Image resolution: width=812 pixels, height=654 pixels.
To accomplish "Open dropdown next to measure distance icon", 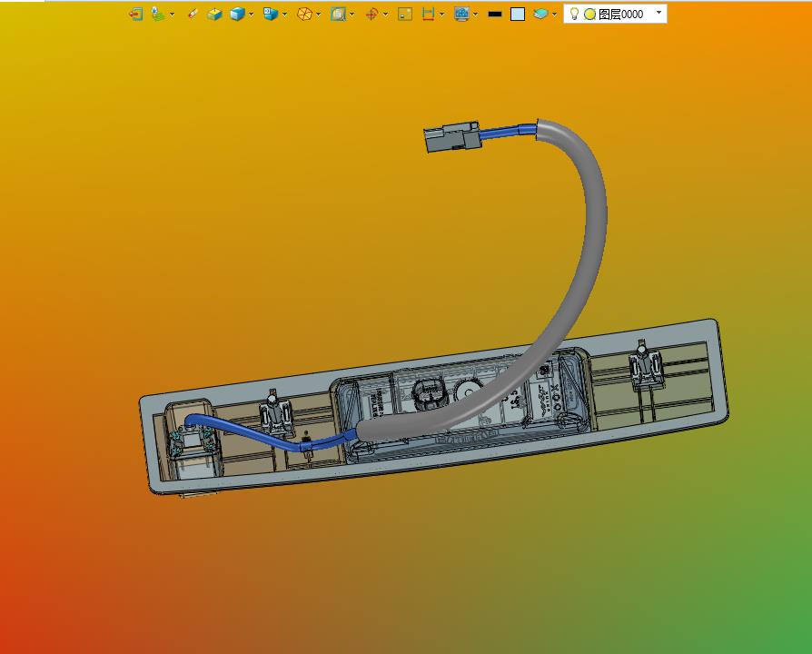I will 441,15.
